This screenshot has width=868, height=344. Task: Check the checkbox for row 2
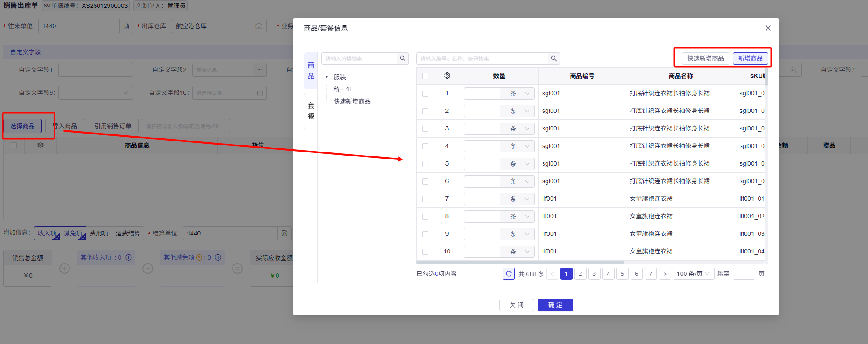(x=425, y=111)
